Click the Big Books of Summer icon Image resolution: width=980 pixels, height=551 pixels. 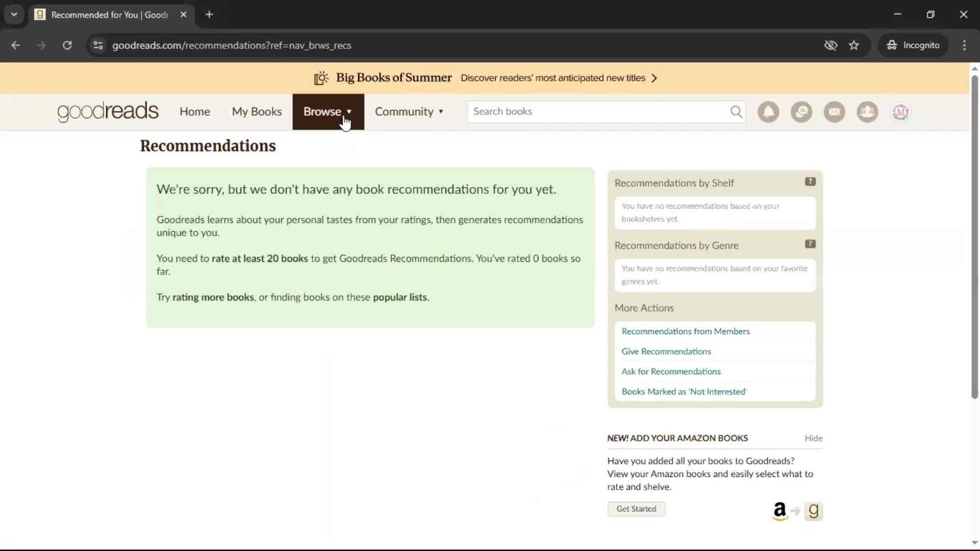(x=321, y=78)
